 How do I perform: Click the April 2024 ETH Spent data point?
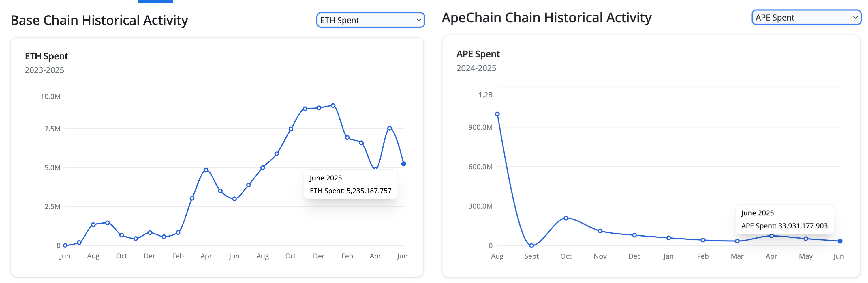pyautogui.click(x=206, y=170)
